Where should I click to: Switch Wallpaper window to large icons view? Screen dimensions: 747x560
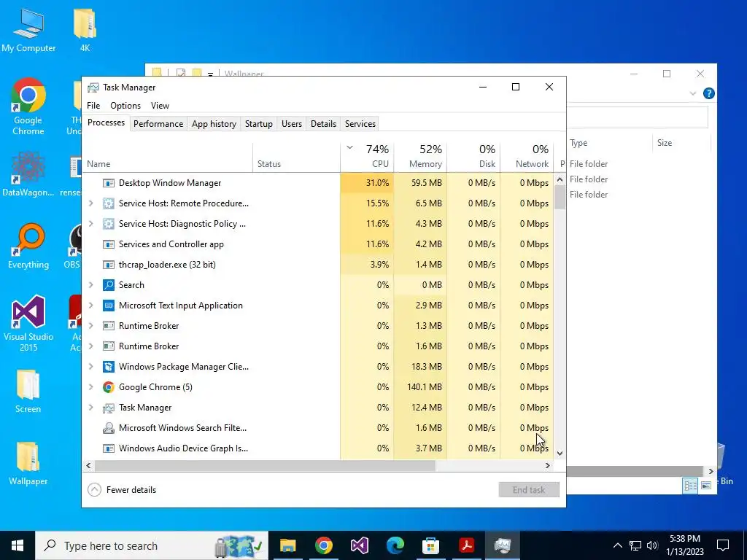[x=706, y=485]
